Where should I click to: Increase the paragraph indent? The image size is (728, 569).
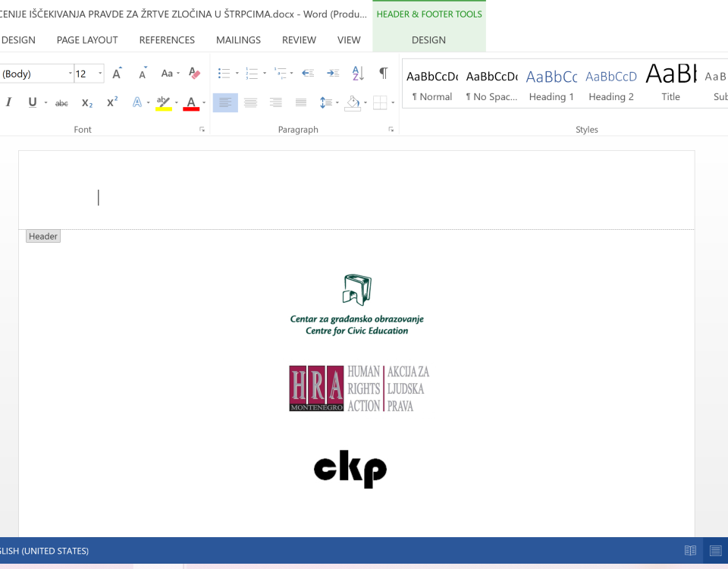(333, 73)
